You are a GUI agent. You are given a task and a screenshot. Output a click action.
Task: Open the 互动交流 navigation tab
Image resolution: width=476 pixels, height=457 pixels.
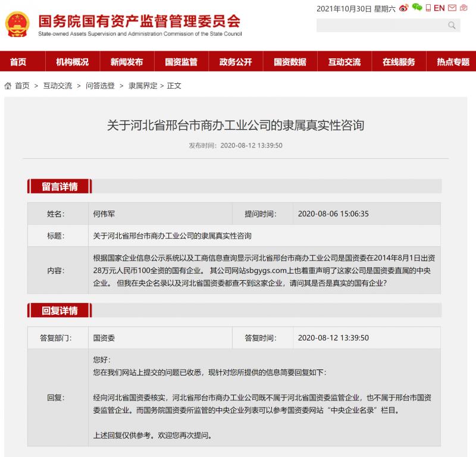click(345, 62)
